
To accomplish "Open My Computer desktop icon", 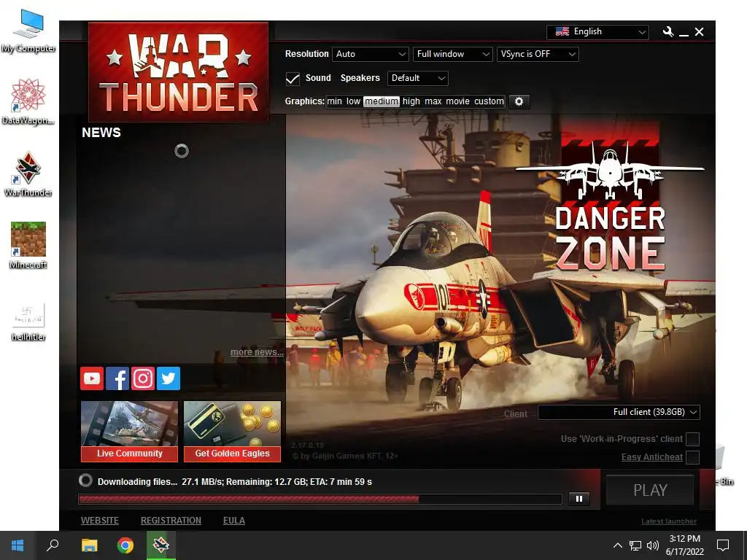I will [x=28, y=31].
